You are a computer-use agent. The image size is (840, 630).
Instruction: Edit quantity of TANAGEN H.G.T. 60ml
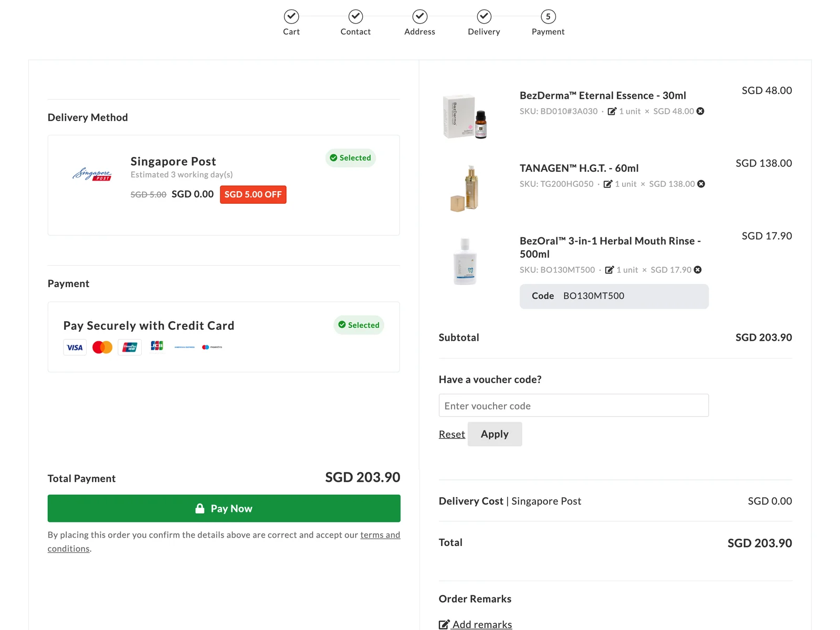click(608, 184)
